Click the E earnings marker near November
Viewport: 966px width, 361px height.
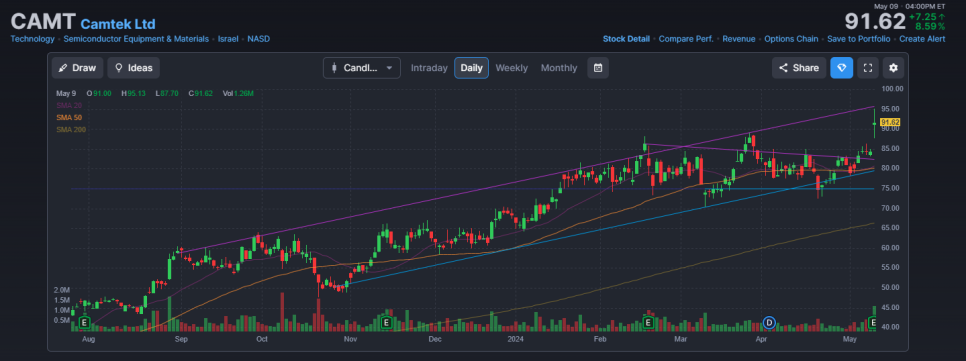point(386,322)
